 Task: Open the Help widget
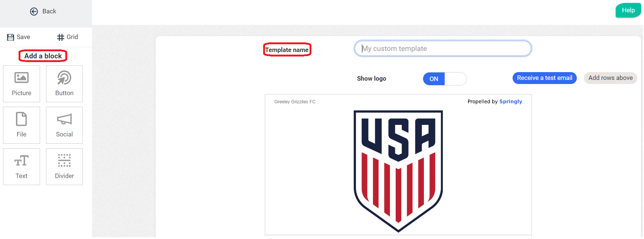(x=628, y=10)
